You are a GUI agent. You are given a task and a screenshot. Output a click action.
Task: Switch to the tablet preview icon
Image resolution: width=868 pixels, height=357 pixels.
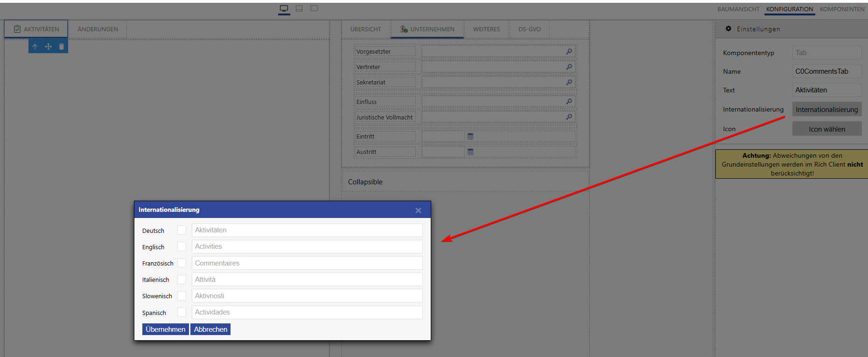[x=314, y=8]
